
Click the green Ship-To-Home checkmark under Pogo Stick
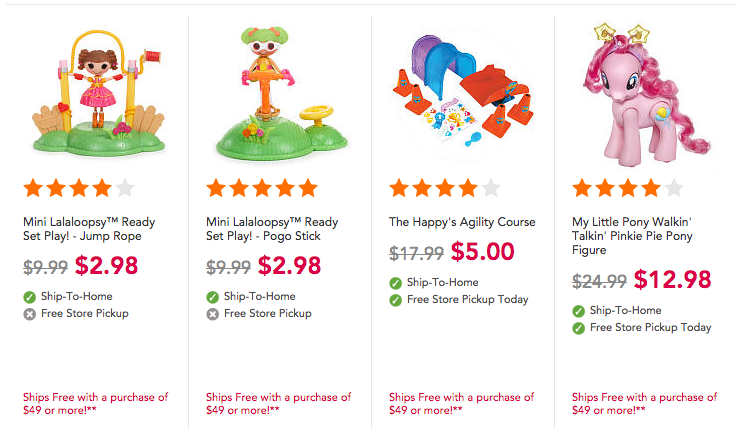pyautogui.click(x=213, y=297)
